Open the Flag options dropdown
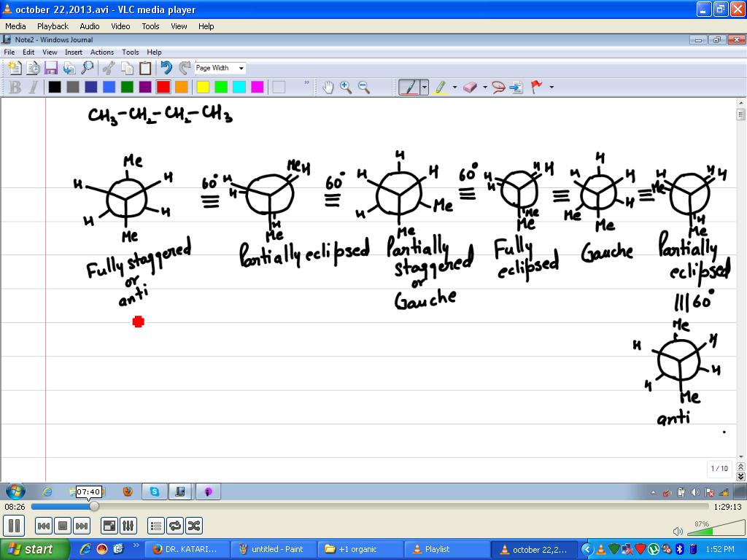The width and height of the screenshot is (747, 560). tap(551, 87)
